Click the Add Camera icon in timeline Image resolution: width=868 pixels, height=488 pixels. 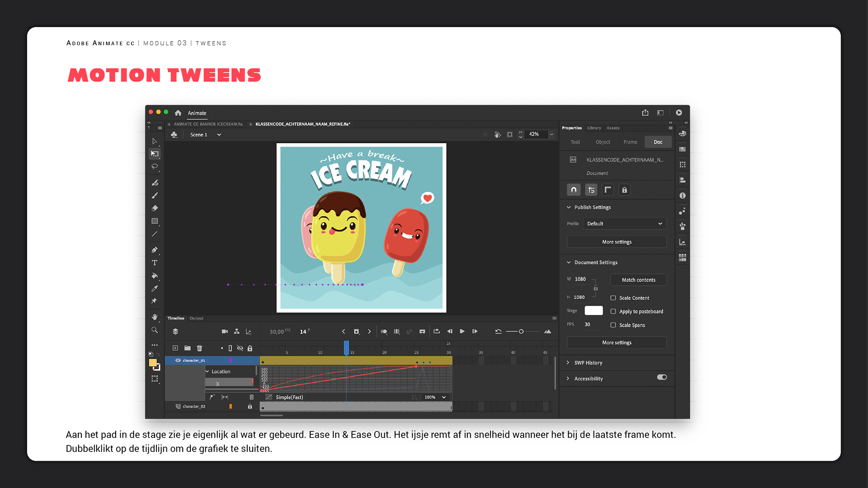[225, 332]
